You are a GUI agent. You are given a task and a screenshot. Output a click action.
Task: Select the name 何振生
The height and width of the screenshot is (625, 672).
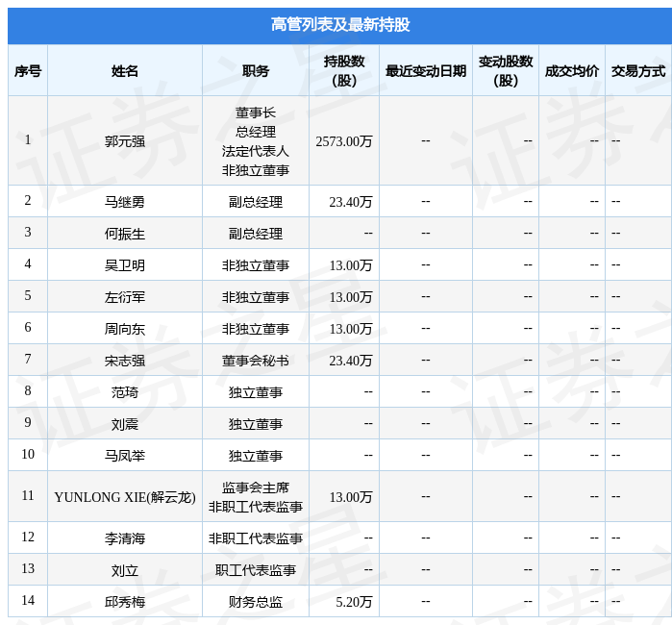click(x=125, y=234)
